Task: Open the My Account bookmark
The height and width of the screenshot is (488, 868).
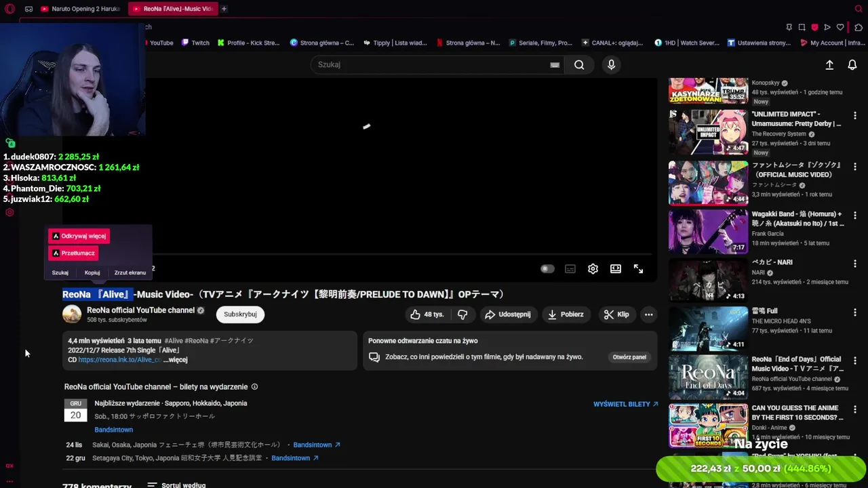Action: pos(832,43)
